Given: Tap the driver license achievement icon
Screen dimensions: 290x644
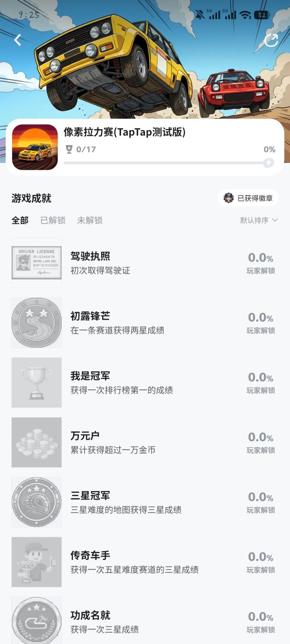Looking at the screenshot, I should pyautogui.click(x=37, y=263).
